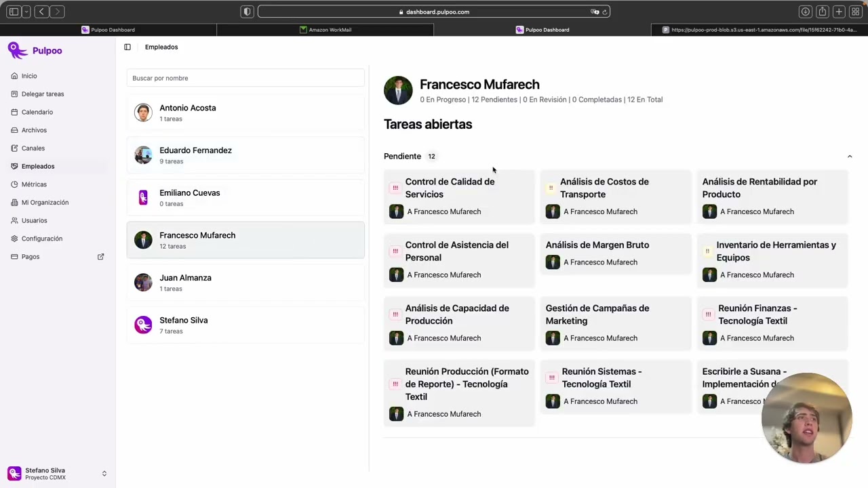
Task: Click Stefano Silva's purple avatar in list
Action: (143, 325)
